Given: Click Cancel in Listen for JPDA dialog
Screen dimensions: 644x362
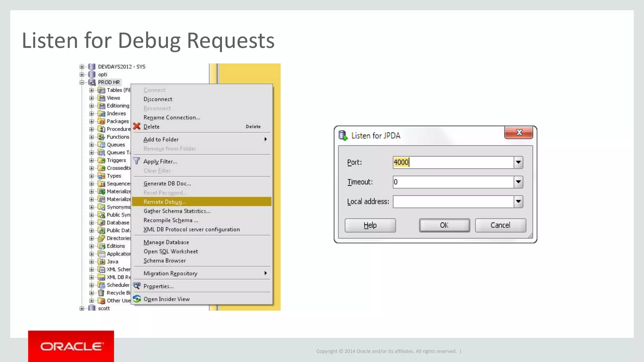Looking at the screenshot, I should pyautogui.click(x=500, y=225).
